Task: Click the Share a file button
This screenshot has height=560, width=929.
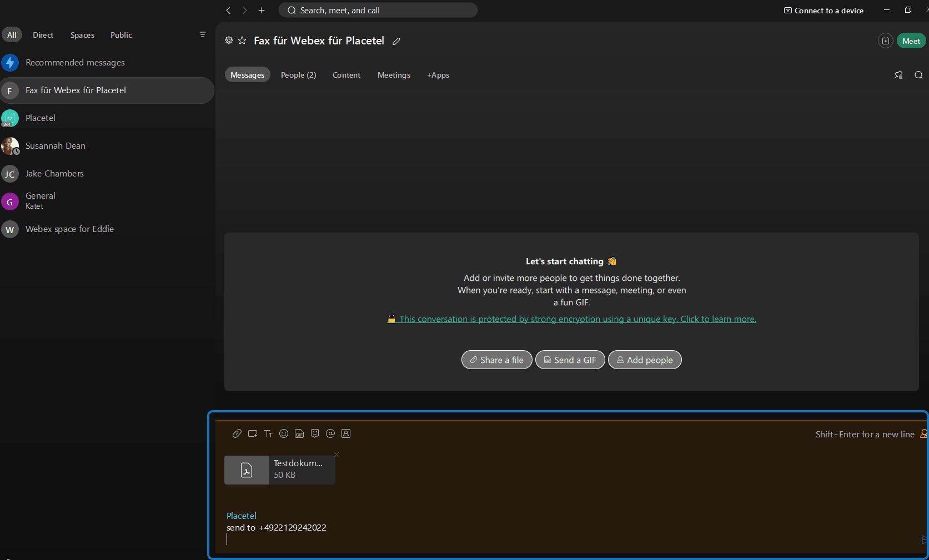Action: [x=496, y=360]
